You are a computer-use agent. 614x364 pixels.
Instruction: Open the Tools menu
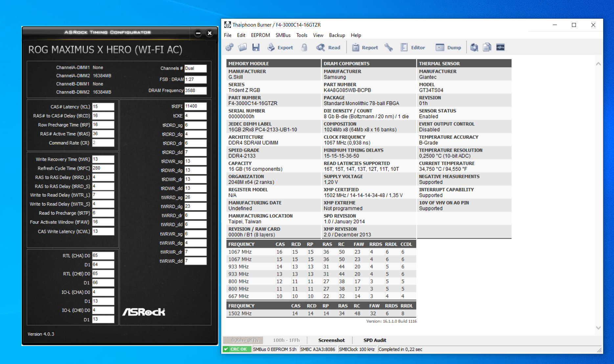click(x=302, y=35)
